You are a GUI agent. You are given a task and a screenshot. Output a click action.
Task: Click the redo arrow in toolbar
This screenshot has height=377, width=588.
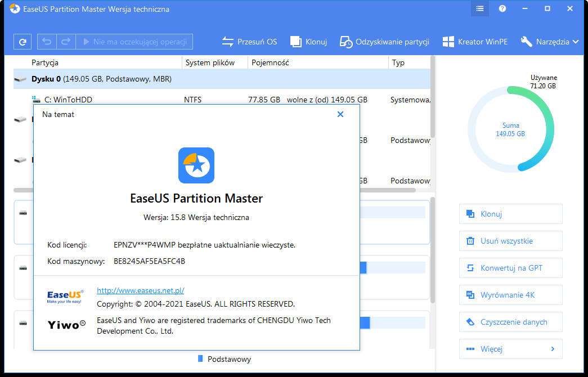(x=66, y=42)
